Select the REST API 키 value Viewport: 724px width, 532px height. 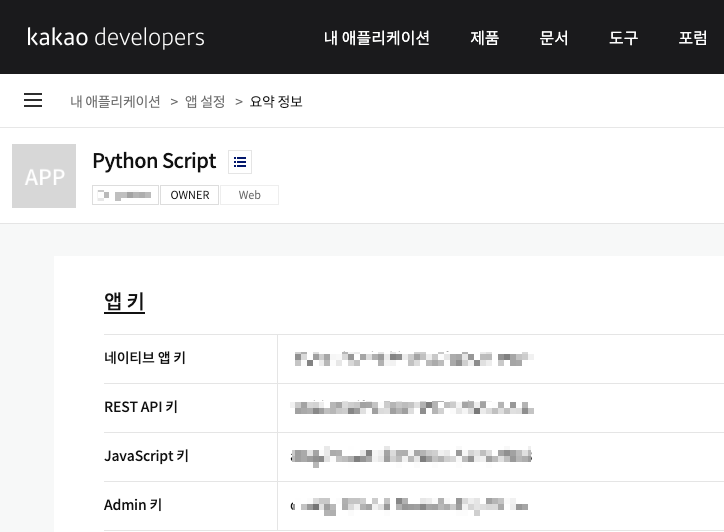[x=412, y=408]
